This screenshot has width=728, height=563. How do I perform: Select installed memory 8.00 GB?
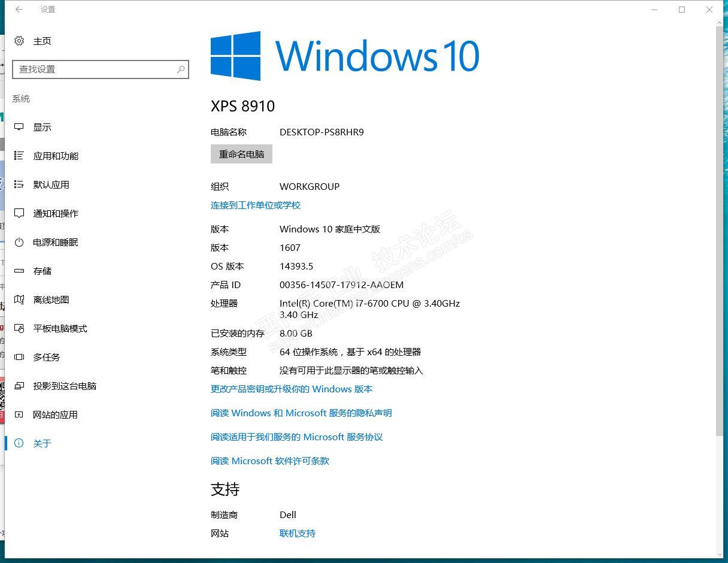(x=296, y=333)
